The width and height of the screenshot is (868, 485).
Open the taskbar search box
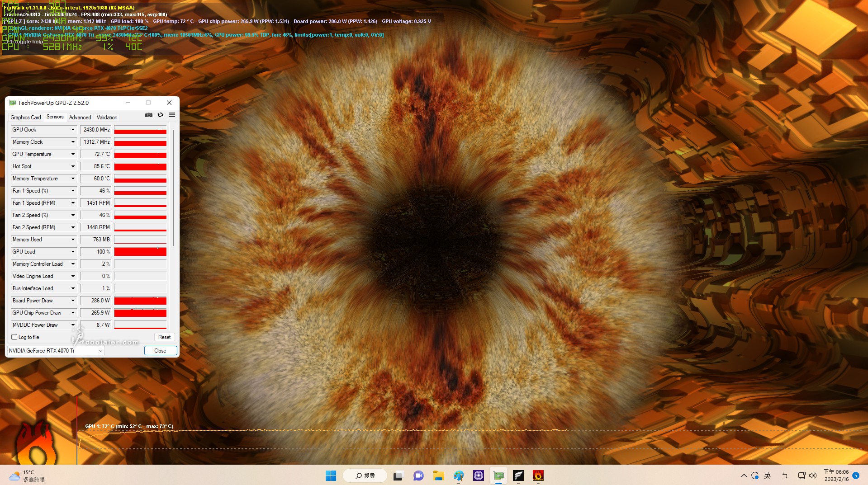coord(365,476)
